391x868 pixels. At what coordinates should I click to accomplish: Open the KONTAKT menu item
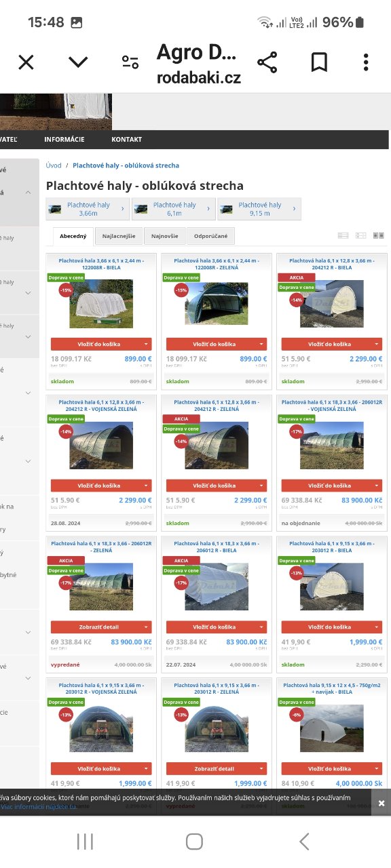(127, 139)
